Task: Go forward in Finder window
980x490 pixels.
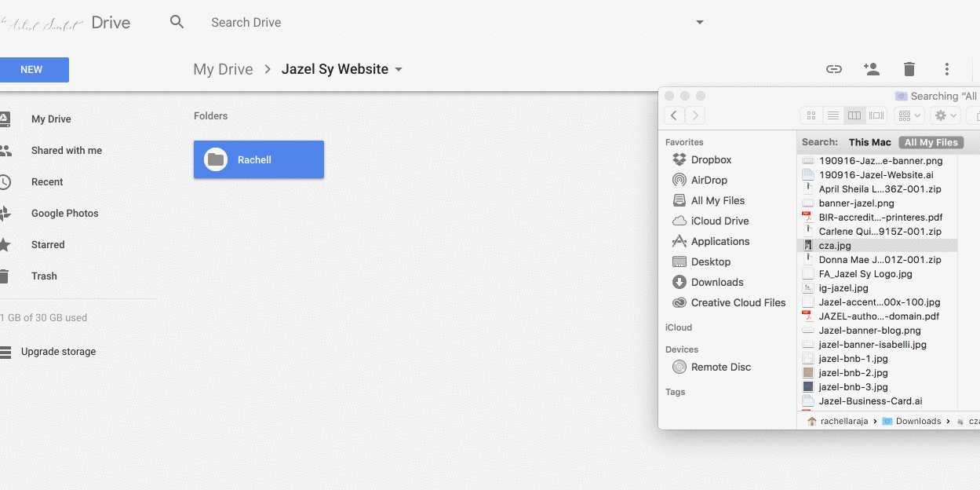Action: click(x=694, y=115)
